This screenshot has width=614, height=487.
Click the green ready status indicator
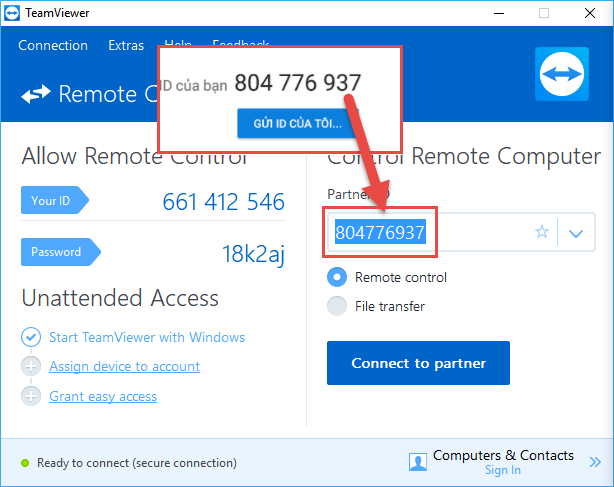[25, 463]
